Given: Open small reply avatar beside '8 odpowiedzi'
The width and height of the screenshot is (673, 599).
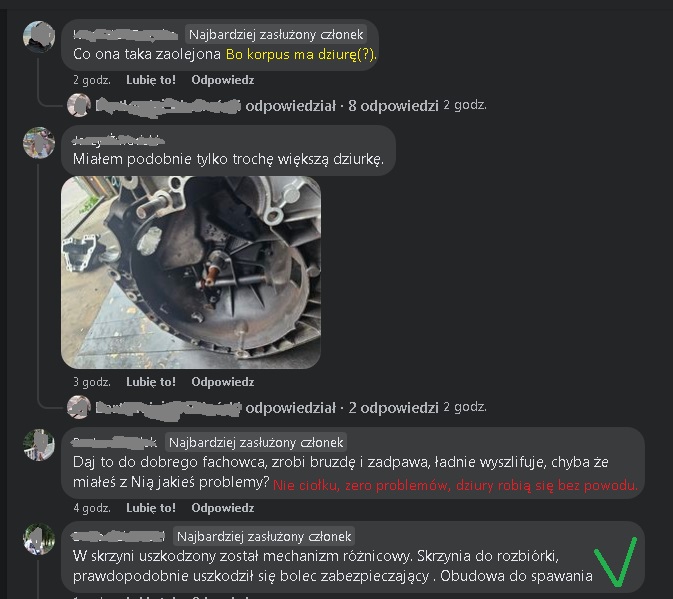Looking at the screenshot, I should [x=79, y=105].
